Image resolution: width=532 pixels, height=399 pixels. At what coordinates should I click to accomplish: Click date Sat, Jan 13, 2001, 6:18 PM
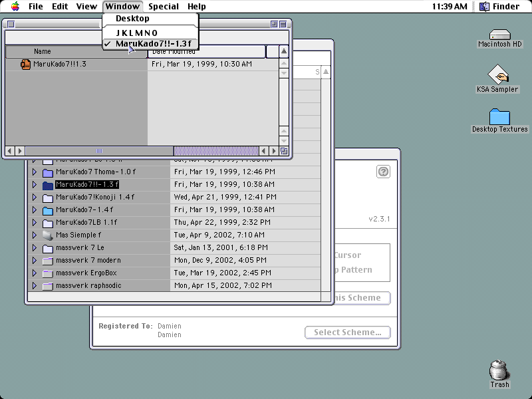[221, 248]
